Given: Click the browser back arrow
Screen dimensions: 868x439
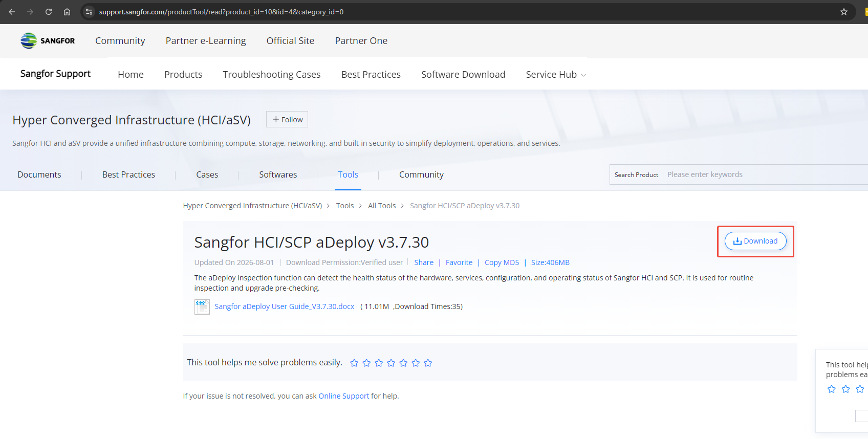Looking at the screenshot, I should [x=12, y=12].
